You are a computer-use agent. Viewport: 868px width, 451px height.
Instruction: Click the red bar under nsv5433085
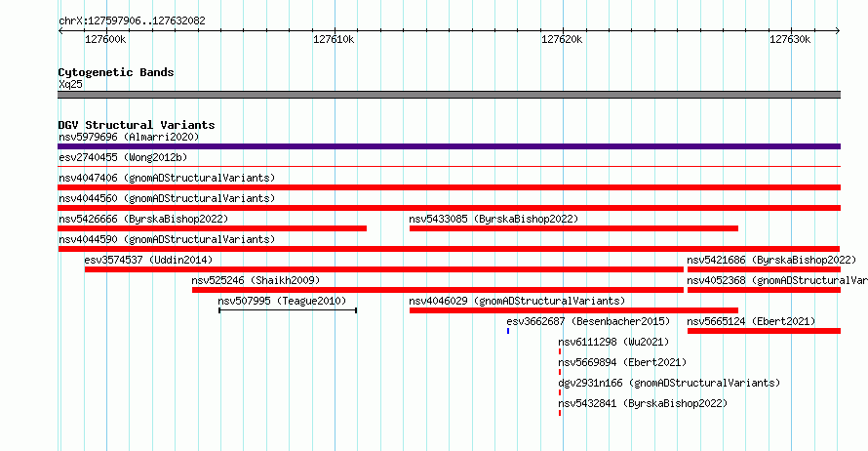pyautogui.click(x=573, y=228)
